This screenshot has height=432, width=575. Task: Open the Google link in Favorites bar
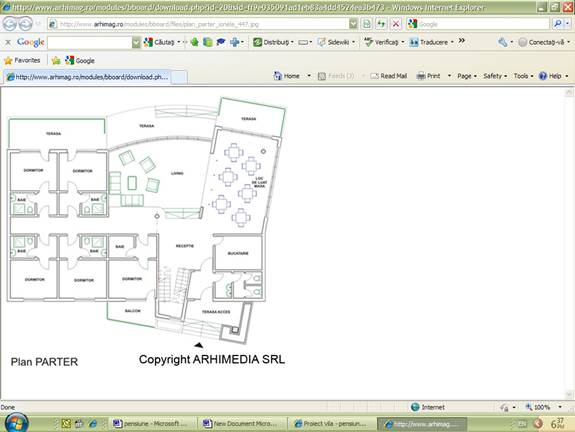(x=80, y=61)
